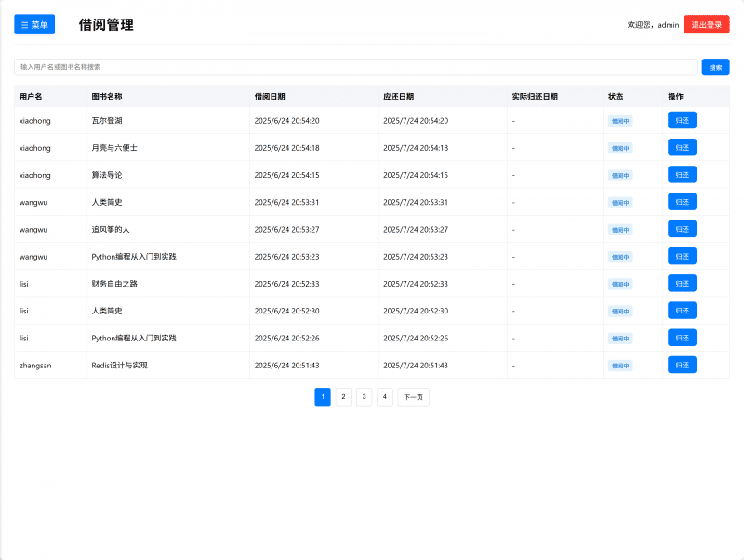Return 追风筝的人 for wangwu

click(682, 229)
